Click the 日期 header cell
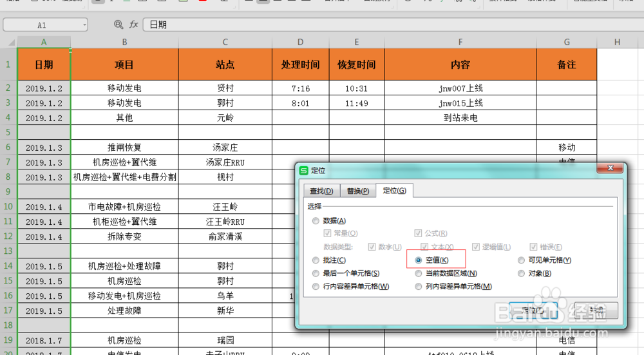Screen dimensions: 644x355 pos(44,64)
